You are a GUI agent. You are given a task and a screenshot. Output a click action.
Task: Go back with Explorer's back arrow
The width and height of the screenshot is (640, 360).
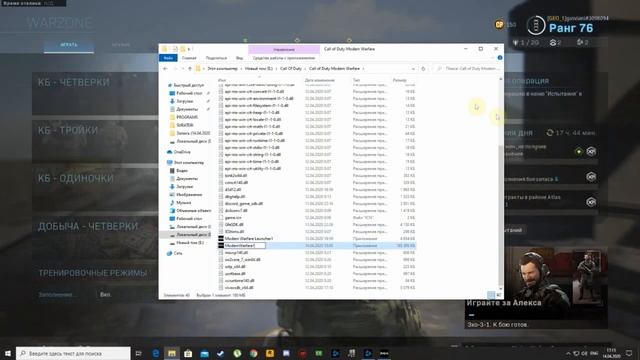coord(165,69)
